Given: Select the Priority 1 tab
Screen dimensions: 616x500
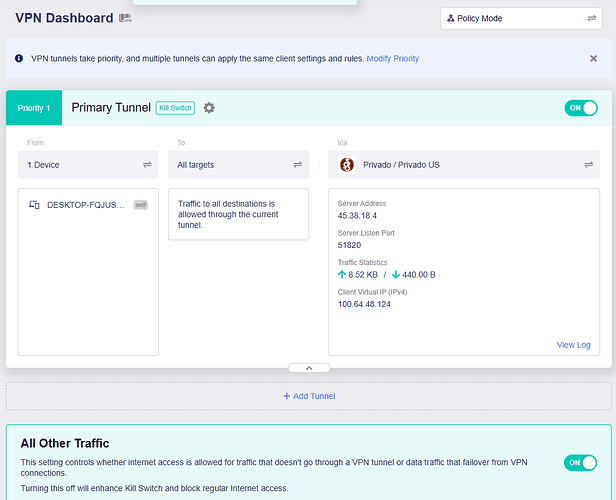Looking at the screenshot, I should (x=34, y=108).
